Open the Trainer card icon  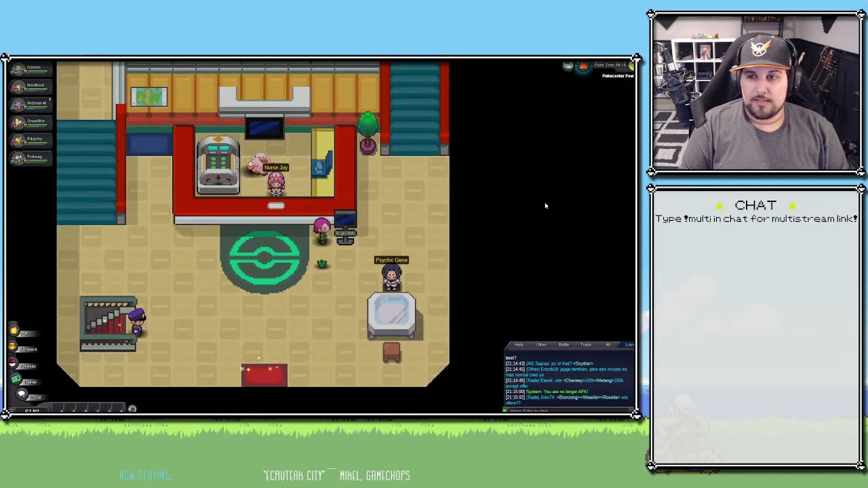[x=16, y=380]
